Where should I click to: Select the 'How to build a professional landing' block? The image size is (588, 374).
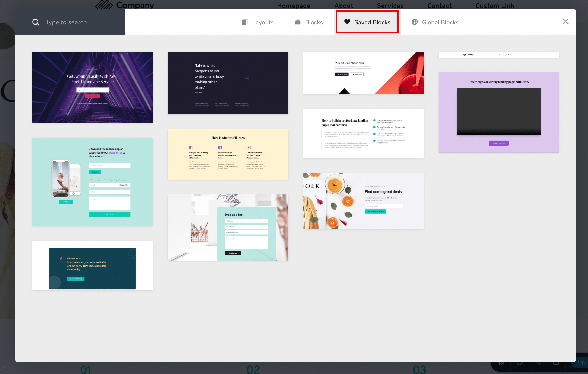pos(363,134)
